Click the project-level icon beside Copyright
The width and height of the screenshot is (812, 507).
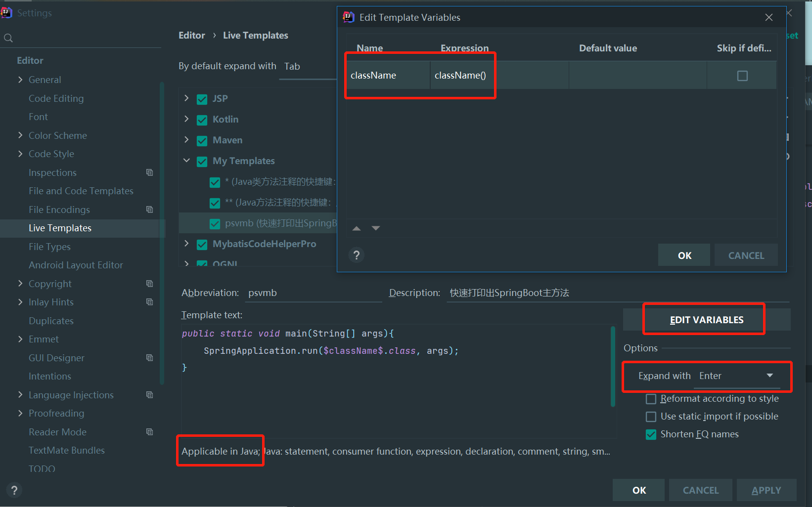click(149, 284)
